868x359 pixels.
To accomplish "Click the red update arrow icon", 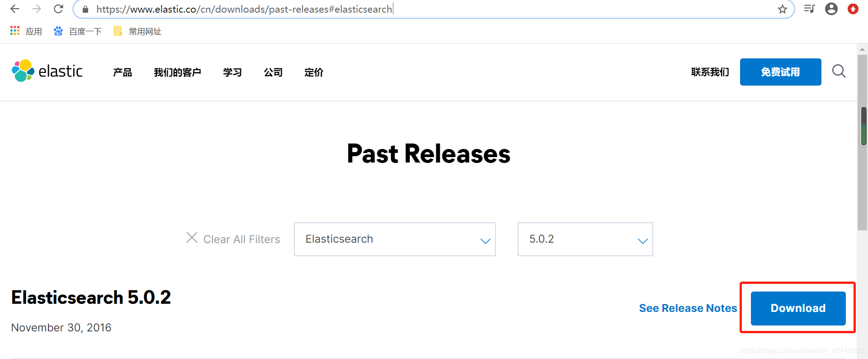I will pos(853,9).
